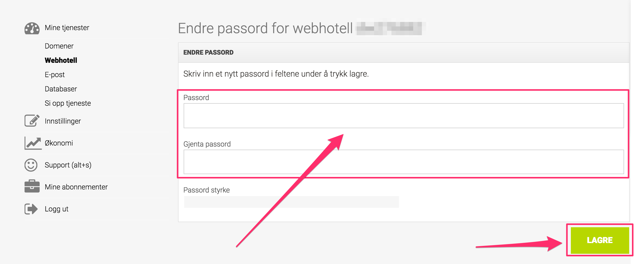Select Webhotell in the sidebar
Viewport: 644px width, 264px height.
coord(61,60)
